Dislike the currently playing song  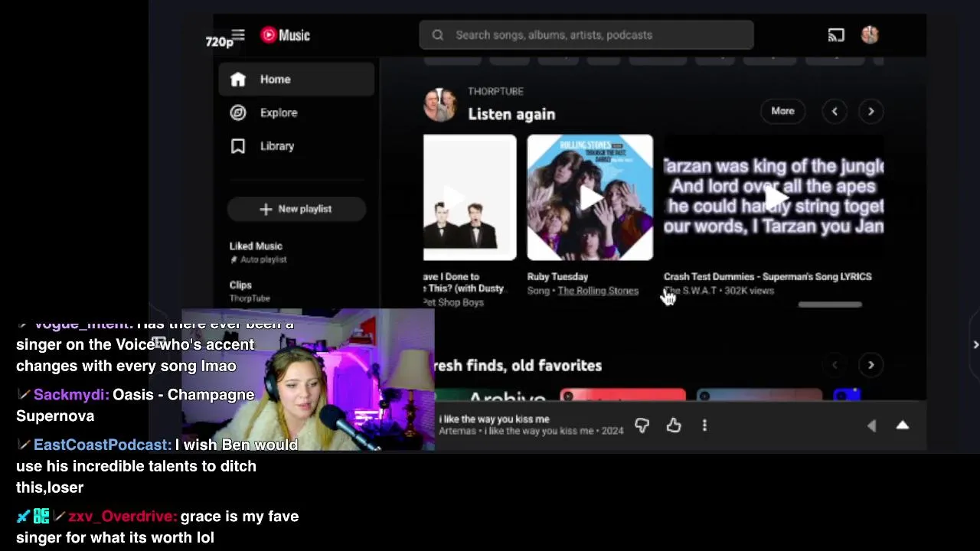(x=642, y=425)
